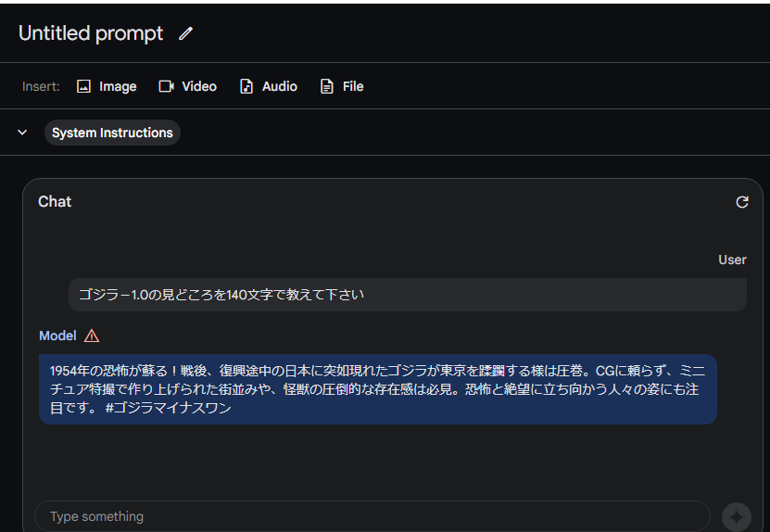Click the Insert: label
Screen dimensions: 770x532
[41, 86]
